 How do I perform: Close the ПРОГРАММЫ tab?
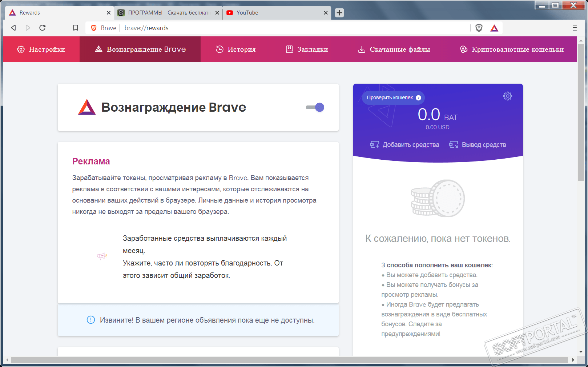coord(217,13)
